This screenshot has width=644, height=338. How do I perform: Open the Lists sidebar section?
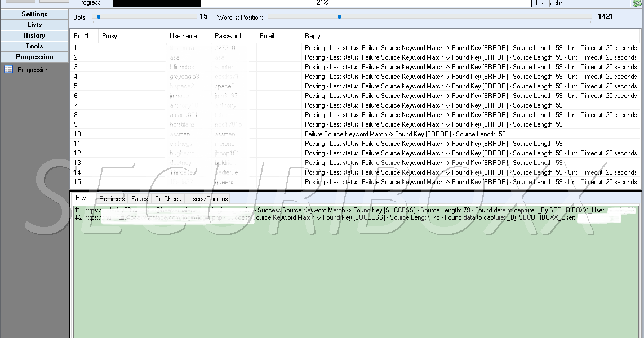[34, 25]
